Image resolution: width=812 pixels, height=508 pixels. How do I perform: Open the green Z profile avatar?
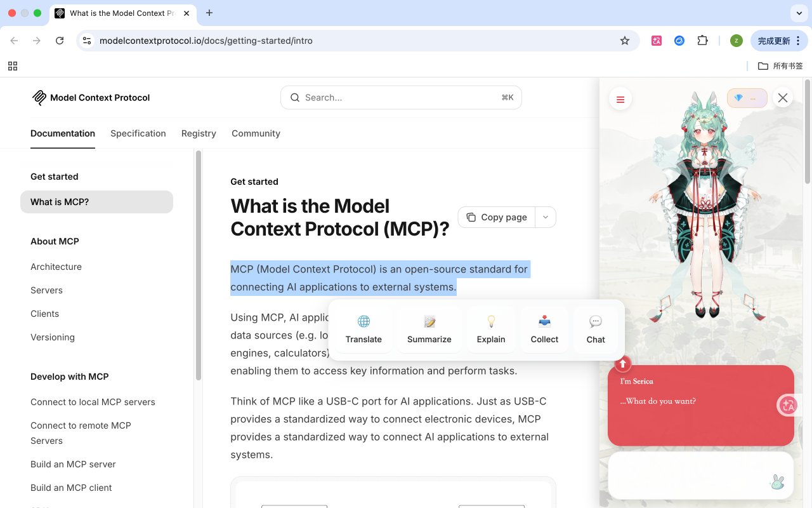click(x=736, y=41)
